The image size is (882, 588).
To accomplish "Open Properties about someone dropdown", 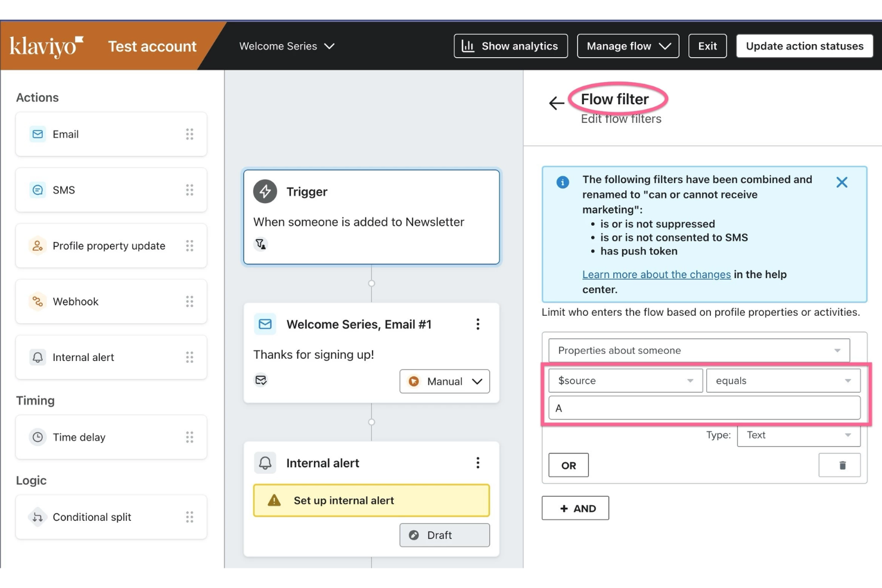I will 698,350.
